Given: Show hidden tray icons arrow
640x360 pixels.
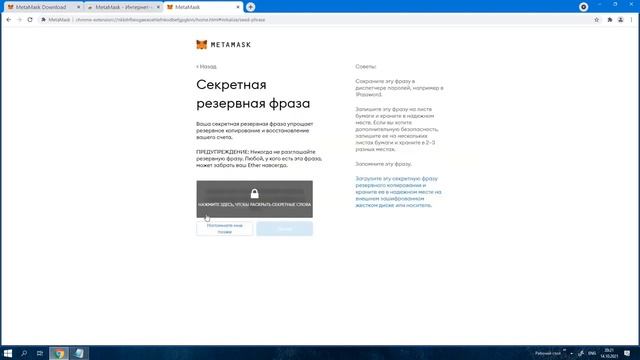Looking at the screenshot, I should click(571, 353).
